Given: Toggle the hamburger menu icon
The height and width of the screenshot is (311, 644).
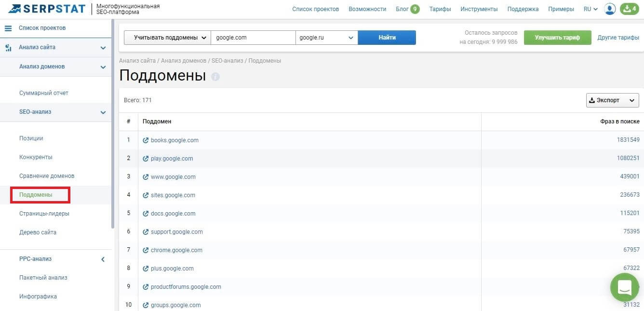Looking at the screenshot, I should point(8,28).
